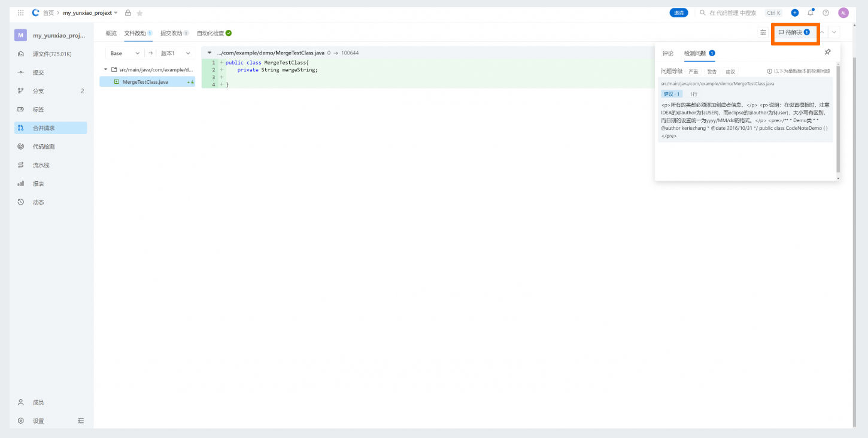The width and height of the screenshot is (868, 438).
Task: Click the search field 在 代码管理 中搜索
Action: (733, 13)
